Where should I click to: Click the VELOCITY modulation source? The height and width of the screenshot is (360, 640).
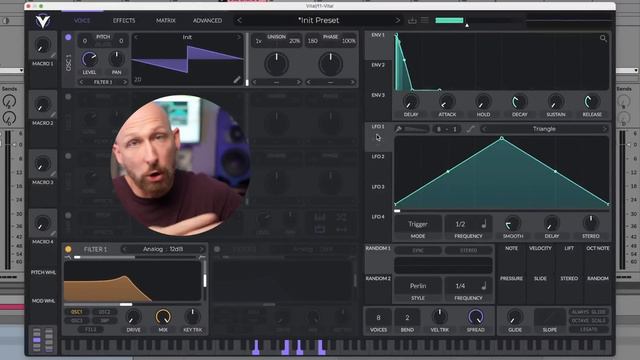[x=540, y=248]
